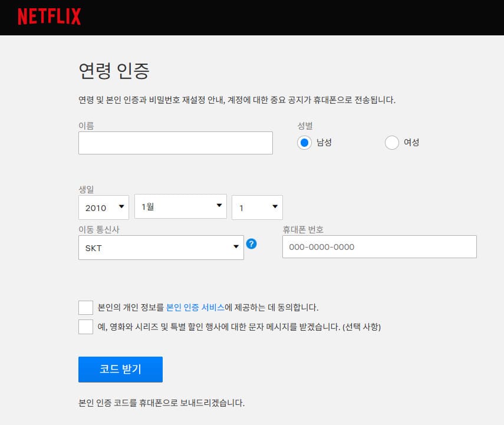The image size is (504, 425).
Task: Open the SKT mobile carrier dropdown
Action: (x=160, y=248)
